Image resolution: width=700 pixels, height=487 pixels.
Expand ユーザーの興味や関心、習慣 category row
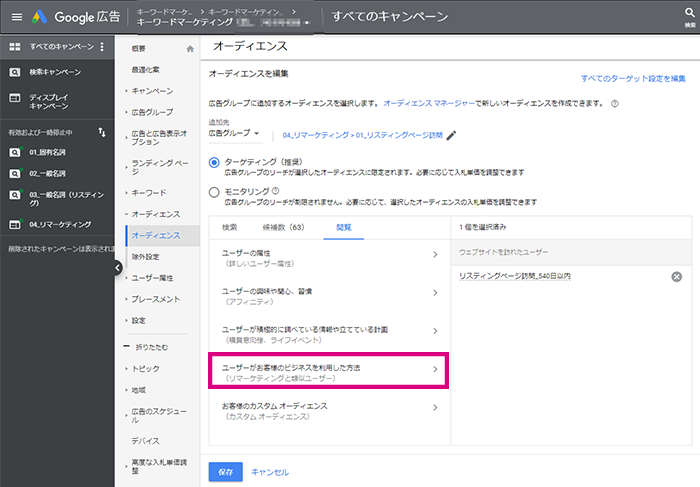pos(329,296)
